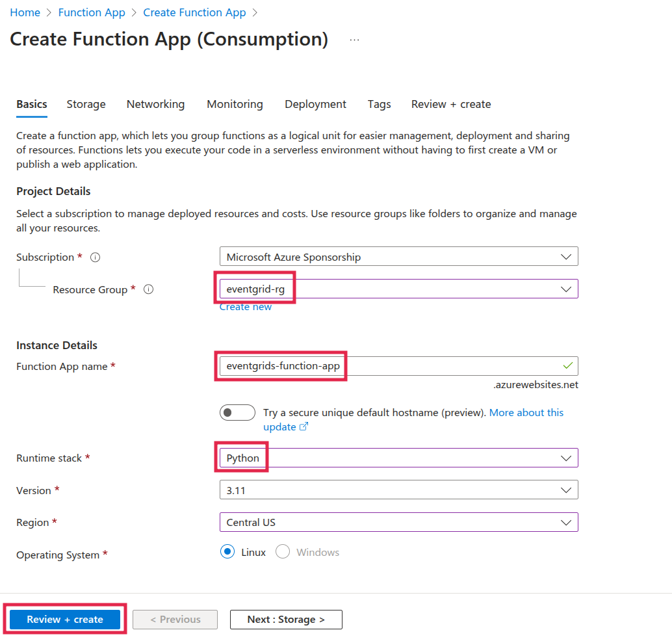Screen dimensions: 672x643
Task: Switch to the Storage tab
Action: coord(86,104)
